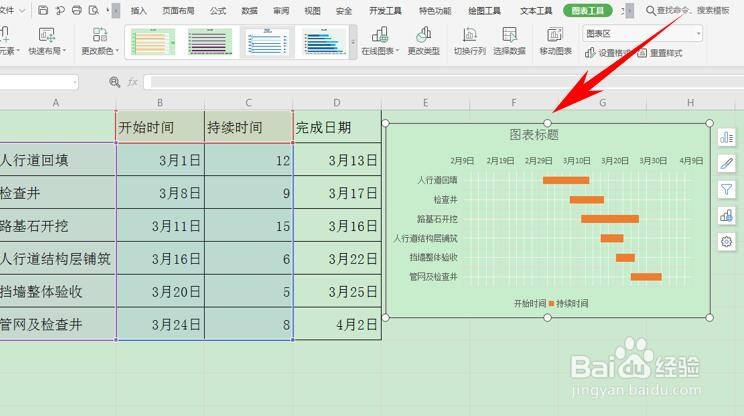Screen dimensions: 744x416
Task: Click the 完成日期 header cell
Action: click(337, 127)
